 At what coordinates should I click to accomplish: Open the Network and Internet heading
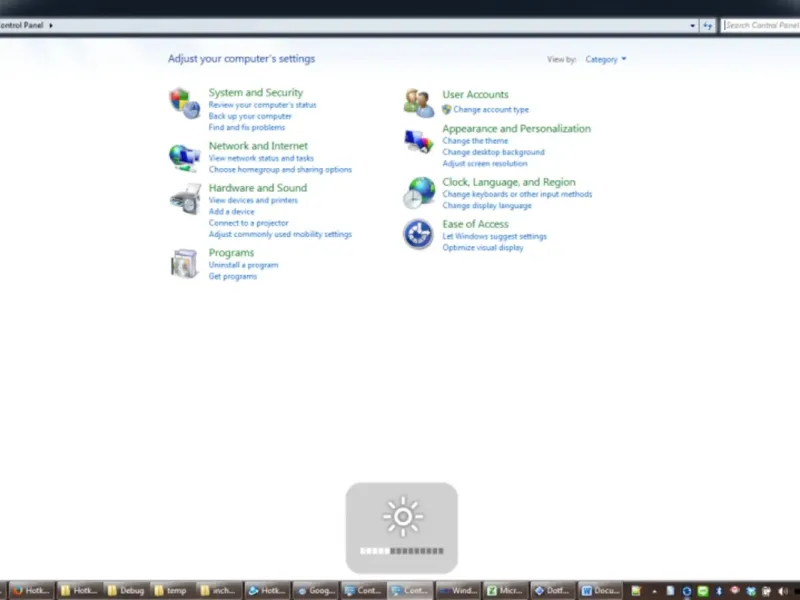(x=258, y=146)
